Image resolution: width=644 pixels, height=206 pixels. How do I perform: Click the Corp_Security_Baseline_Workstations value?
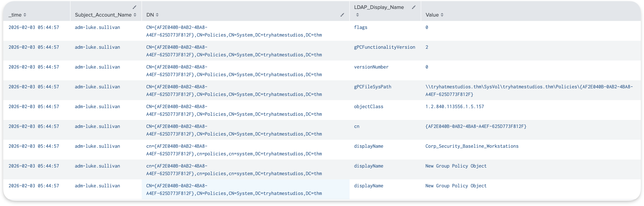pyautogui.click(x=472, y=146)
